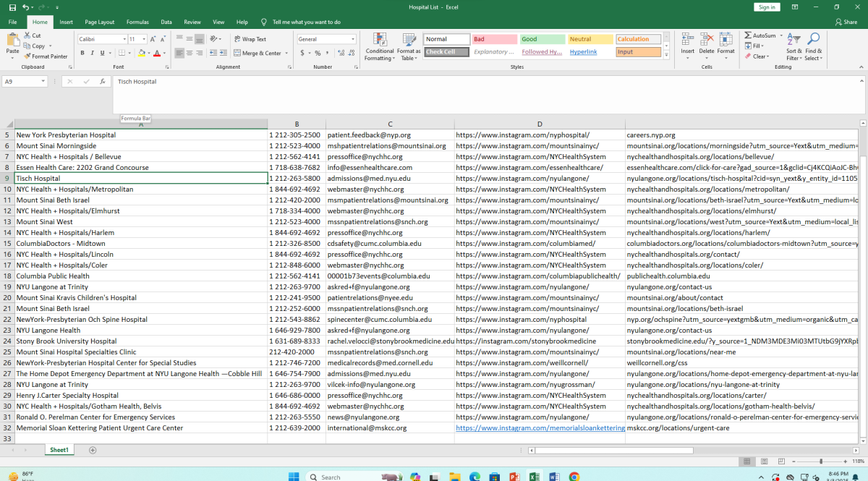Switch to the Formulas tab
The image size is (868, 481).
click(x=137, y=22)
